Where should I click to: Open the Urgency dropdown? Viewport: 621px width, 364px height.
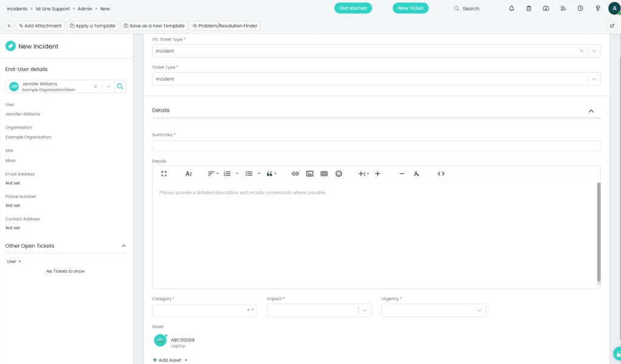[x=479, y=310]
